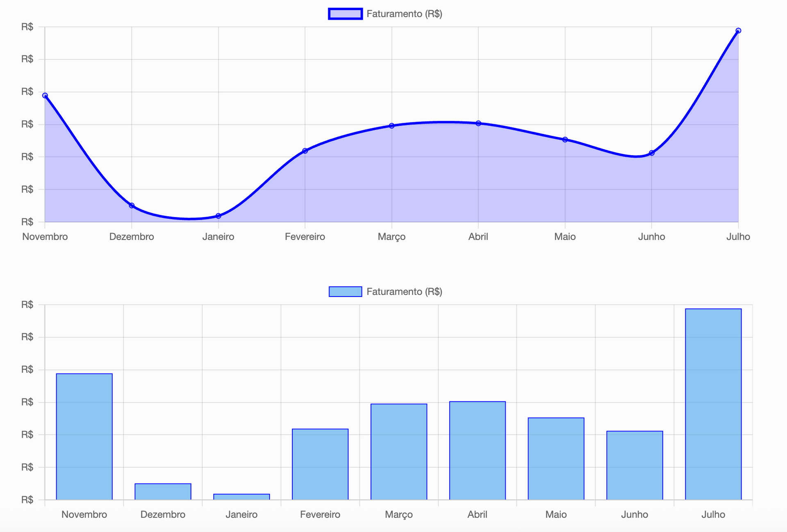The height and width of the screenshot is (532, 787).
Task: Select the Junho point on line chart
Action: [x=652, y=153]
